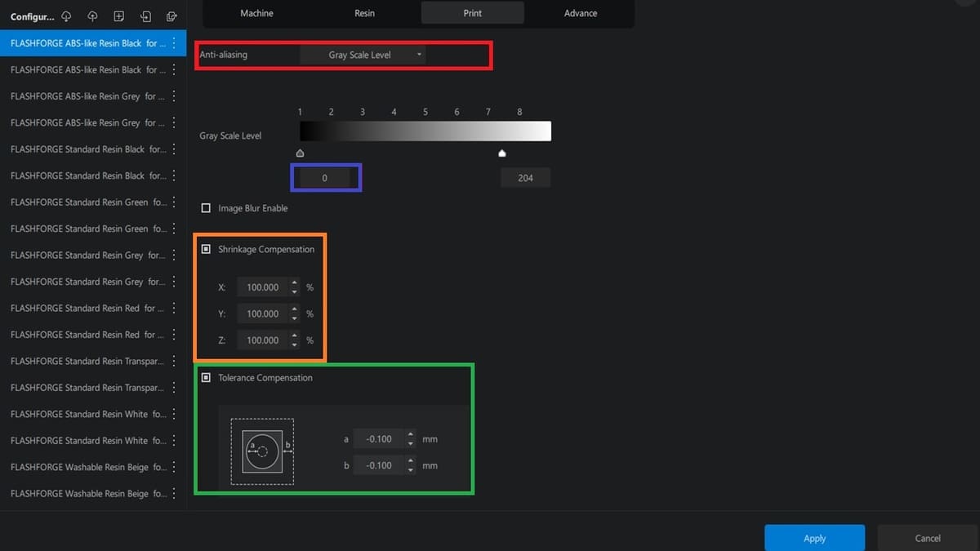
Task: Click the cloud download configuration icon
Action: click(x=66, y=16)
